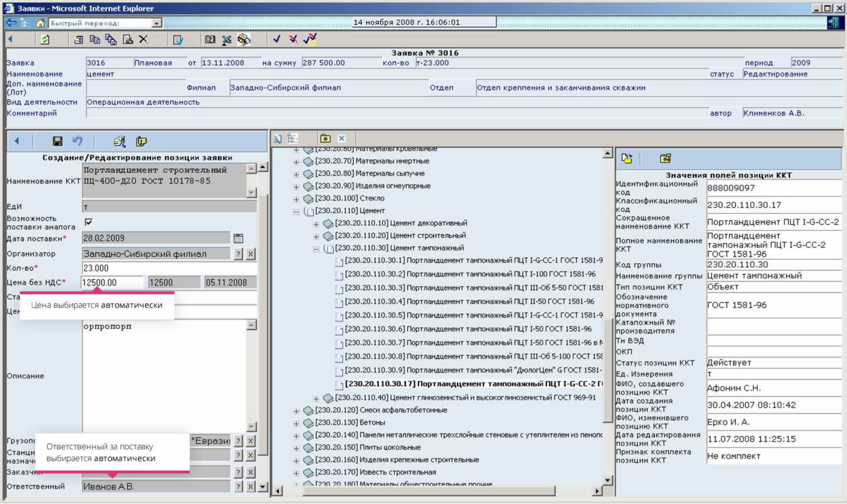Click the green refresh icon in the main toolbar
The image size is (847, 504).
[x=45, y=39]
